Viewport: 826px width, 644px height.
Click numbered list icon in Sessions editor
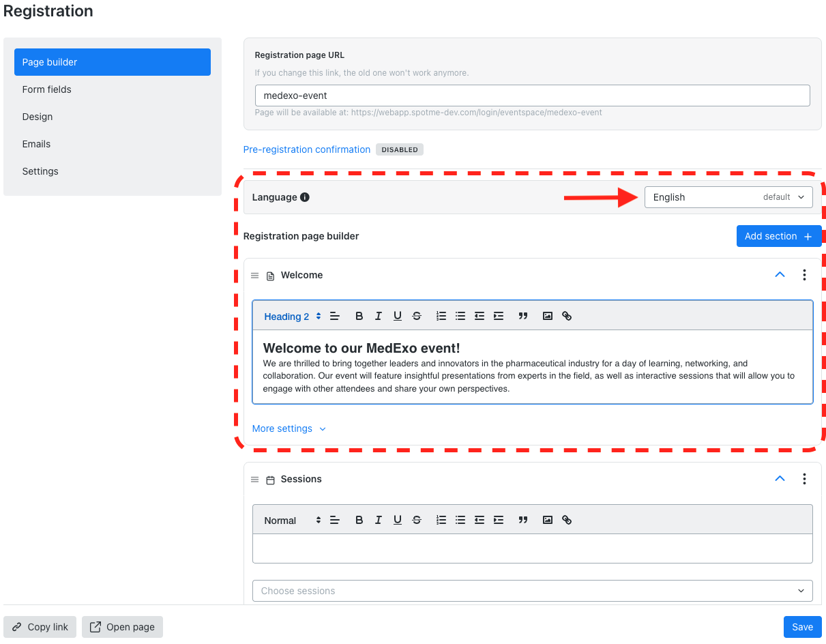point(441,520)
